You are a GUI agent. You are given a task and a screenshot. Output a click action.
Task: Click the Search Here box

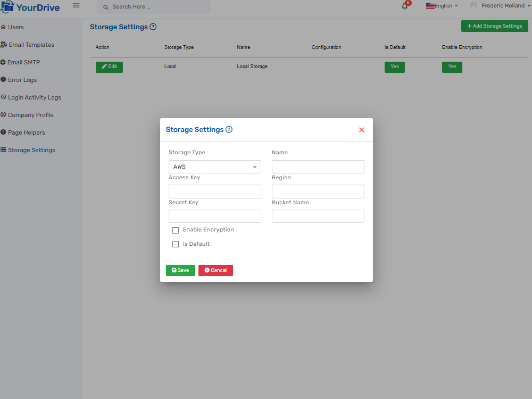(154, 7)
